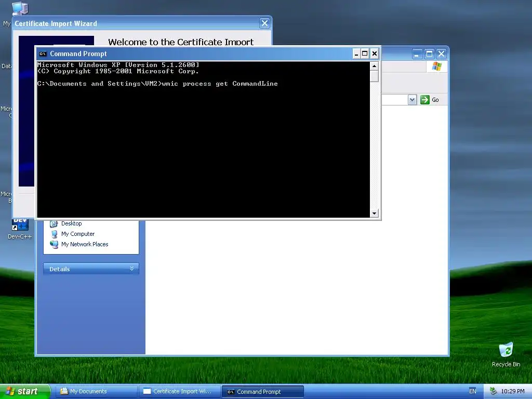Click the My Network Places icon
This screenshot has height=399, width=532.
click(54, 245)
